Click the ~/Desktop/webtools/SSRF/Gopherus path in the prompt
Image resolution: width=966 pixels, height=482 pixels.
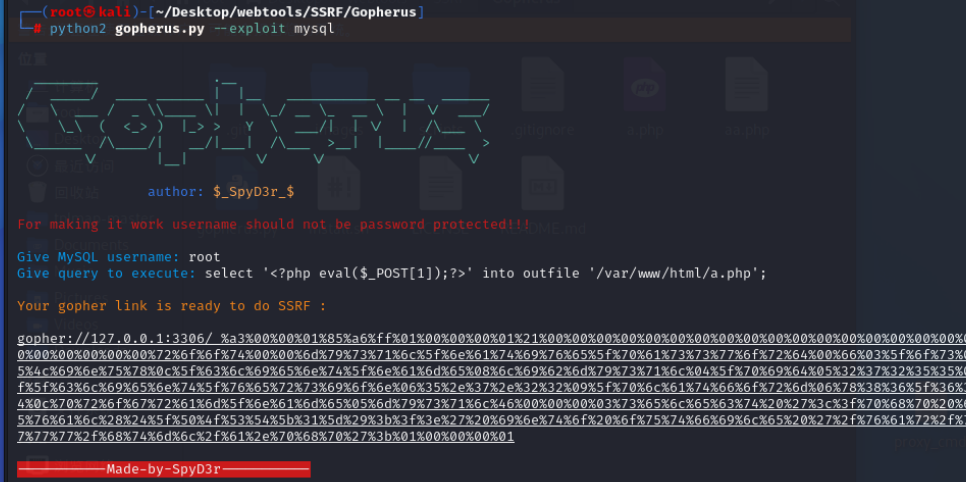[286, 12]
